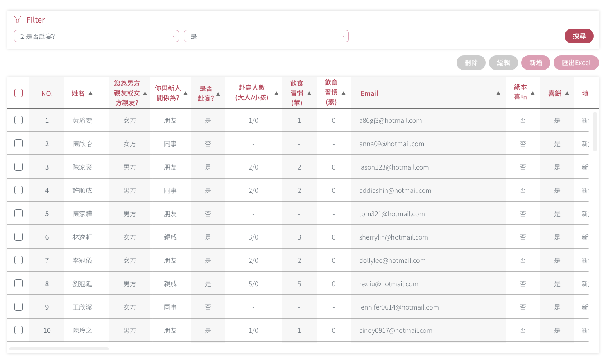
Task: Select checkbox for row 6 林逸軒
Action: coord(18,237)
